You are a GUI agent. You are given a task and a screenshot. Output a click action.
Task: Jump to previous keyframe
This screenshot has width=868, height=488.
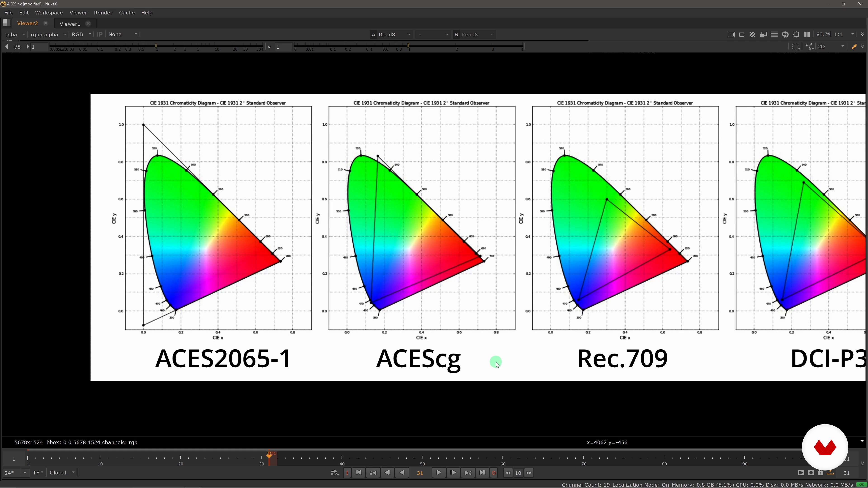(x=373, y=473)
